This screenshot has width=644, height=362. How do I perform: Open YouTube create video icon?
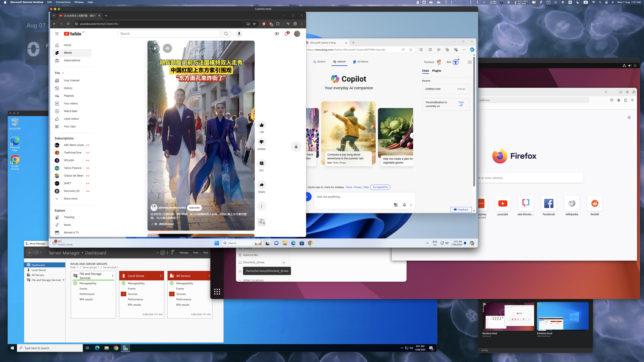[x=277, y=34]
